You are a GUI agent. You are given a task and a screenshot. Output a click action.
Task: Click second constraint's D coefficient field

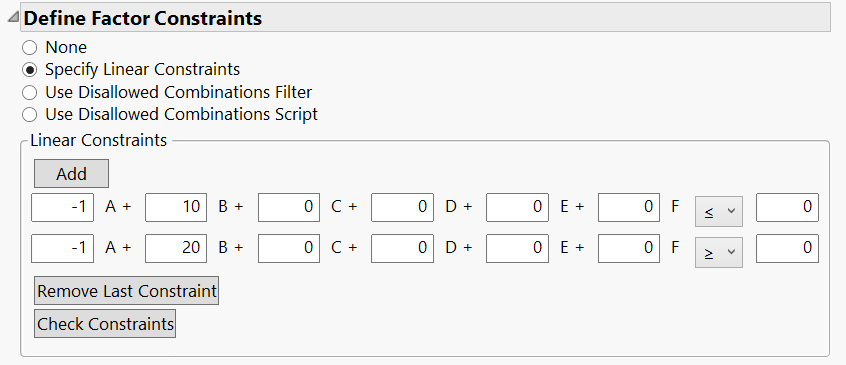tap(402, 248)
